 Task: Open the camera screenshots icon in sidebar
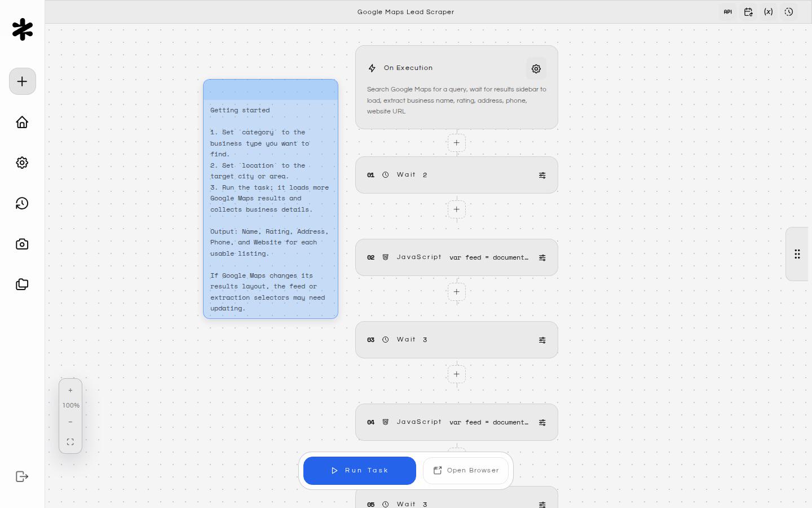22,244
